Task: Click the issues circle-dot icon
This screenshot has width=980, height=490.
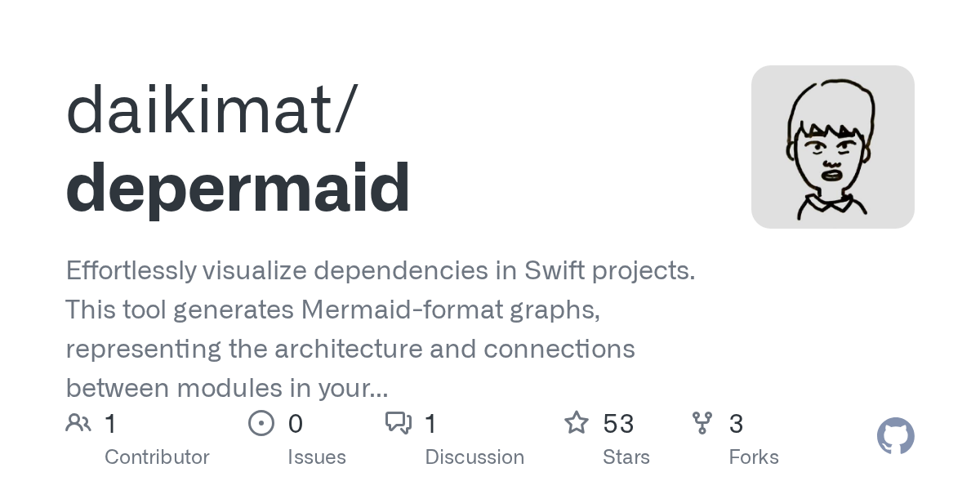Action: click(261, 423)
